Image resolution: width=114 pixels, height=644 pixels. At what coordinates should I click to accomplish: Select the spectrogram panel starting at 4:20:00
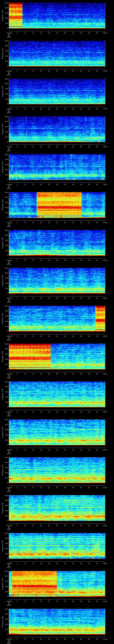pos(57,243)
